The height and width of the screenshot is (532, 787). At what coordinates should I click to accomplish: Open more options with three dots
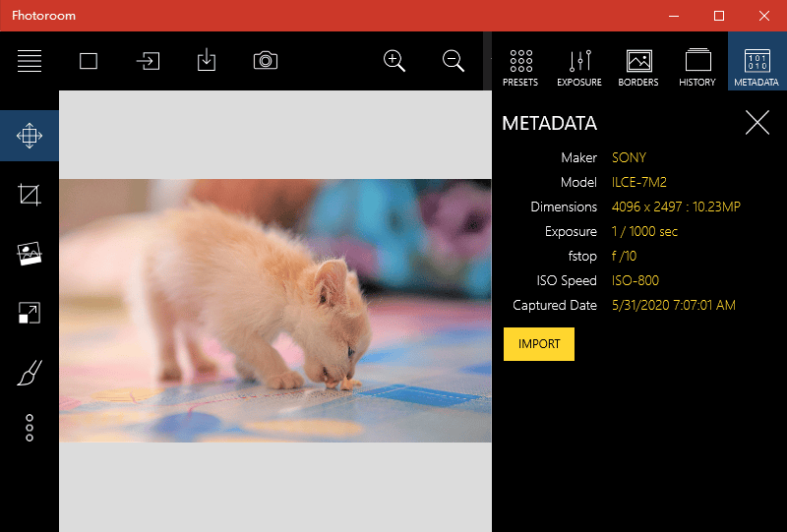[x=30, y=428]
